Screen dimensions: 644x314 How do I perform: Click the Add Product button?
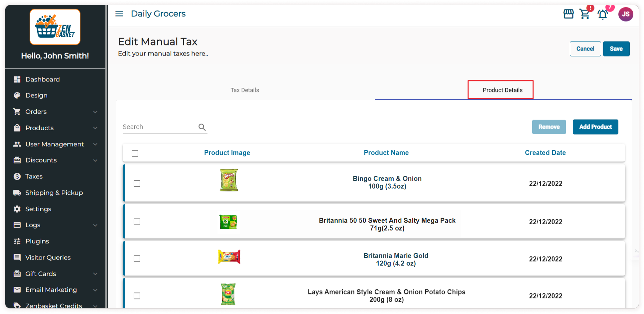tap(595, 127)
